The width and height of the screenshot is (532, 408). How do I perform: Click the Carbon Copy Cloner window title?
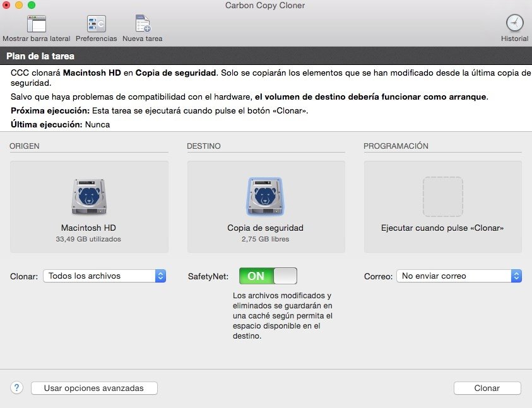point(265,6)
